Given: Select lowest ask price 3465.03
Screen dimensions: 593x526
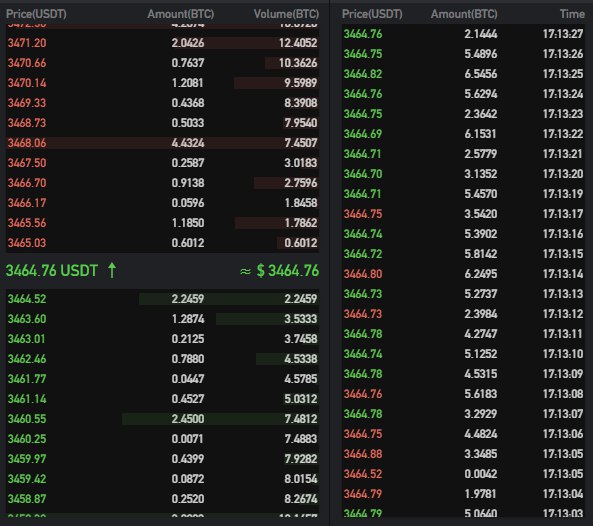Looking at the screenshot, I should pyautogui.click(x=27, y=243).
